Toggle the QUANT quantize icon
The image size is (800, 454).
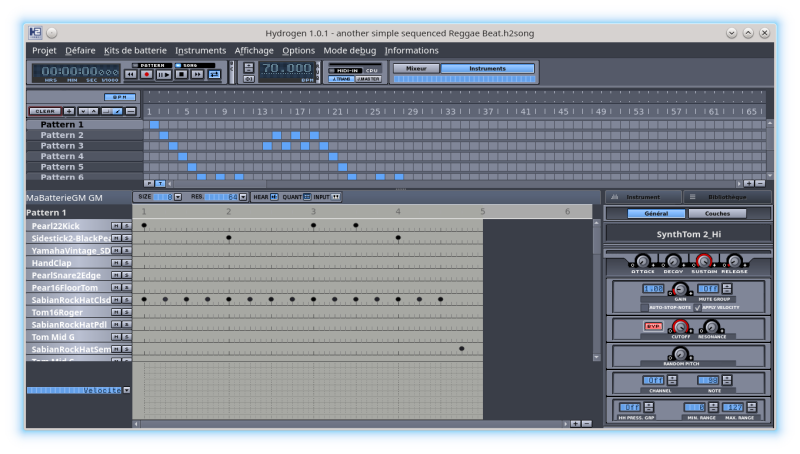307,197
